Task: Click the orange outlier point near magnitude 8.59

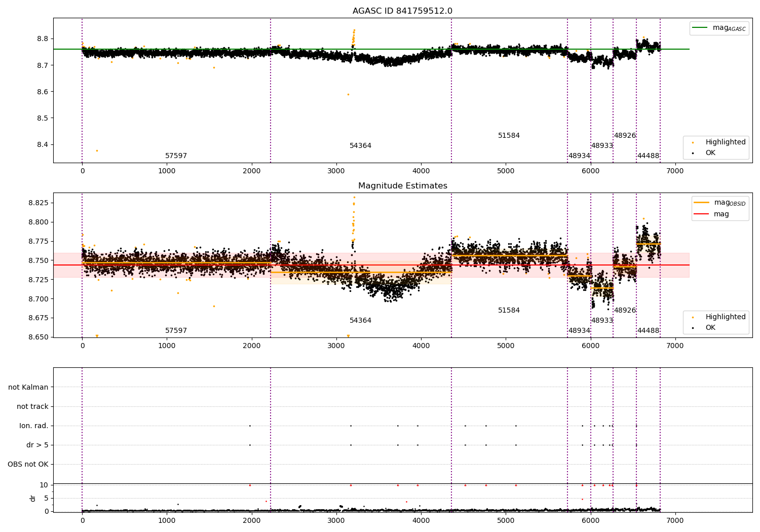Action: (x=348, y=94)
